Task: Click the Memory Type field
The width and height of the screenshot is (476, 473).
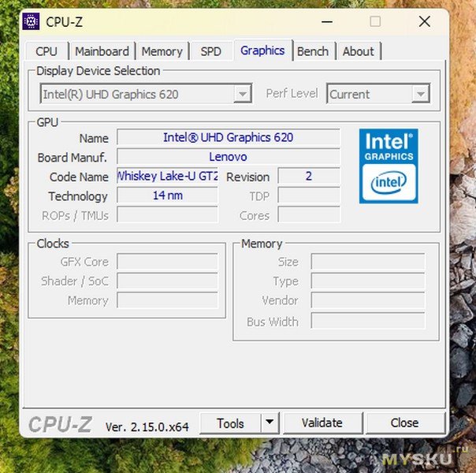Action: click(368, 281)
